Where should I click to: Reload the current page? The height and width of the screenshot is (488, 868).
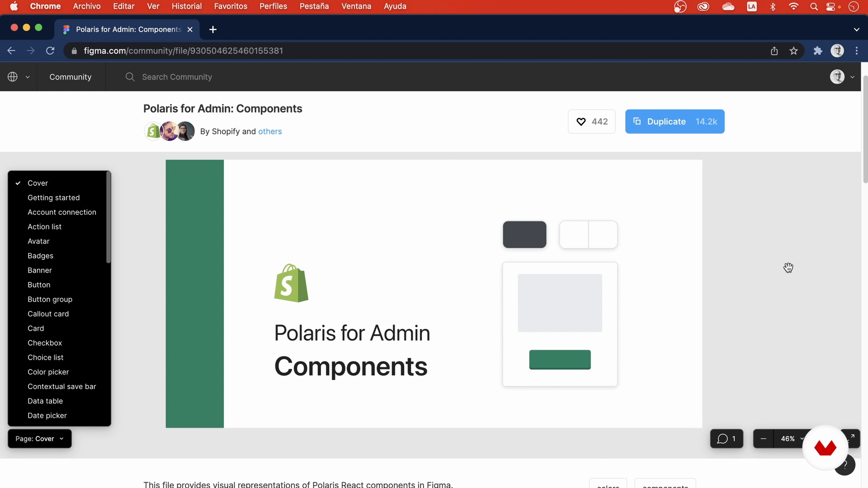click(x=50, y=51)
